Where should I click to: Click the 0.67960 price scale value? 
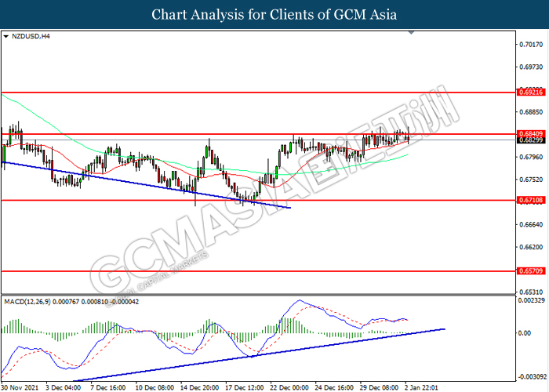532,157
